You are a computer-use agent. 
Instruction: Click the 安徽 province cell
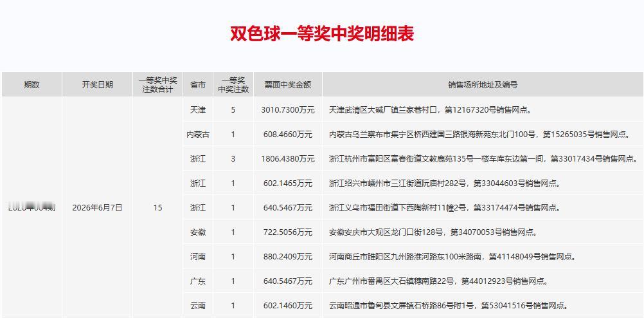(198, 232)
